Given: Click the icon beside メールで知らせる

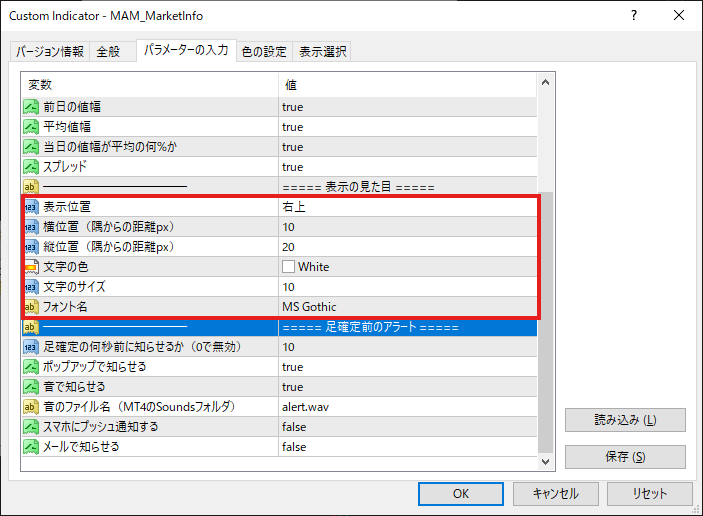Looking at the screenshot, I should 31,447.
